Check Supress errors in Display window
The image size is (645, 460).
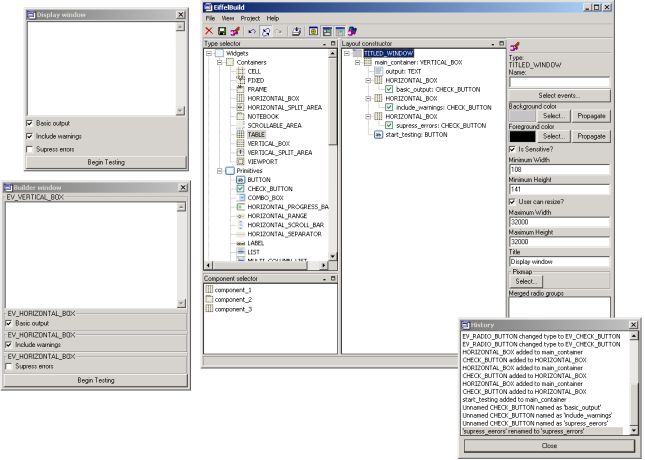pos(29,149)
